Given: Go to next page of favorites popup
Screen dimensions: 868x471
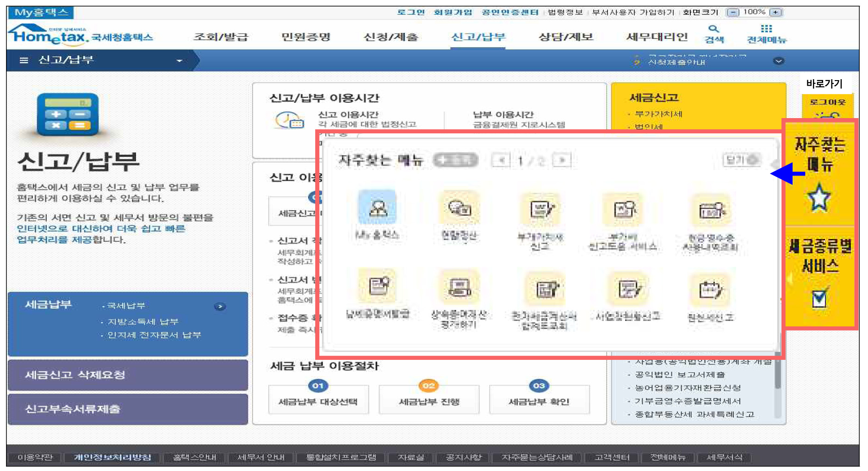Looking at the screenshot, I should click(562, 160).
